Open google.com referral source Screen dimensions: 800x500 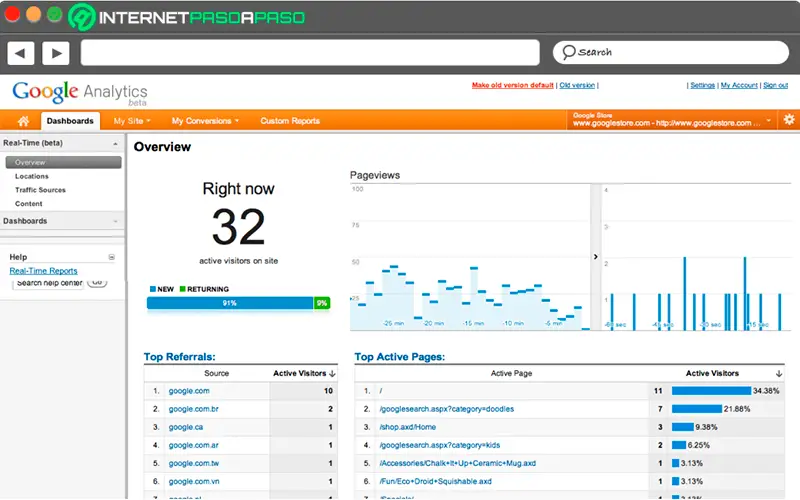point(189,391)
